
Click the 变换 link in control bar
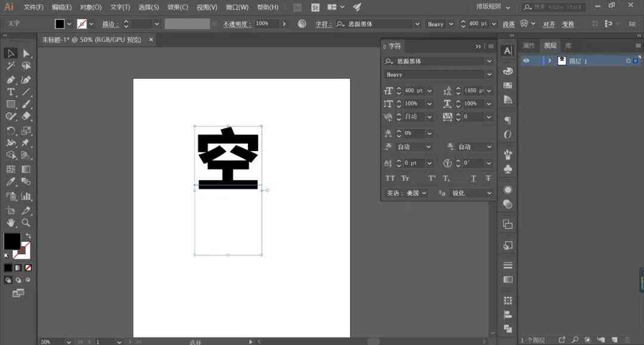pos(568,24)
